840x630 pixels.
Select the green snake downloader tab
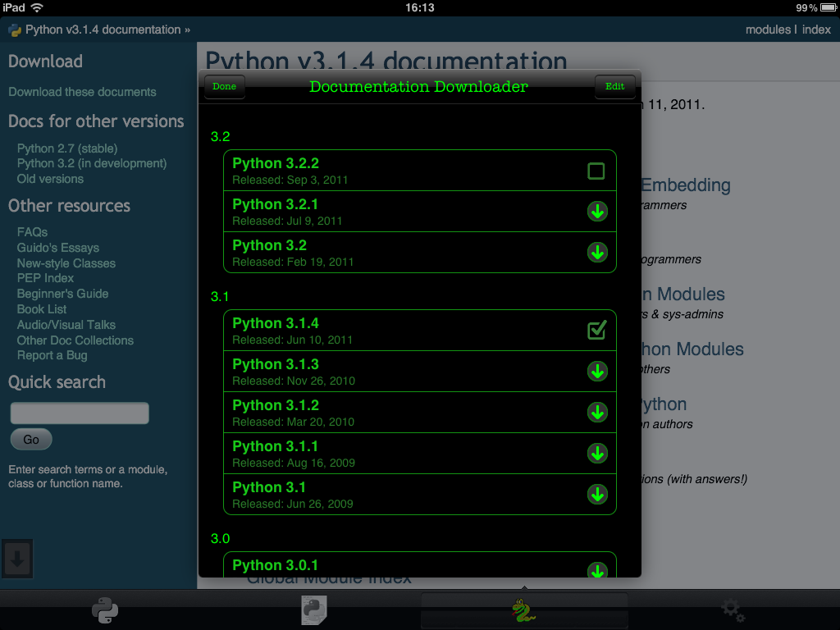[523, 610]
